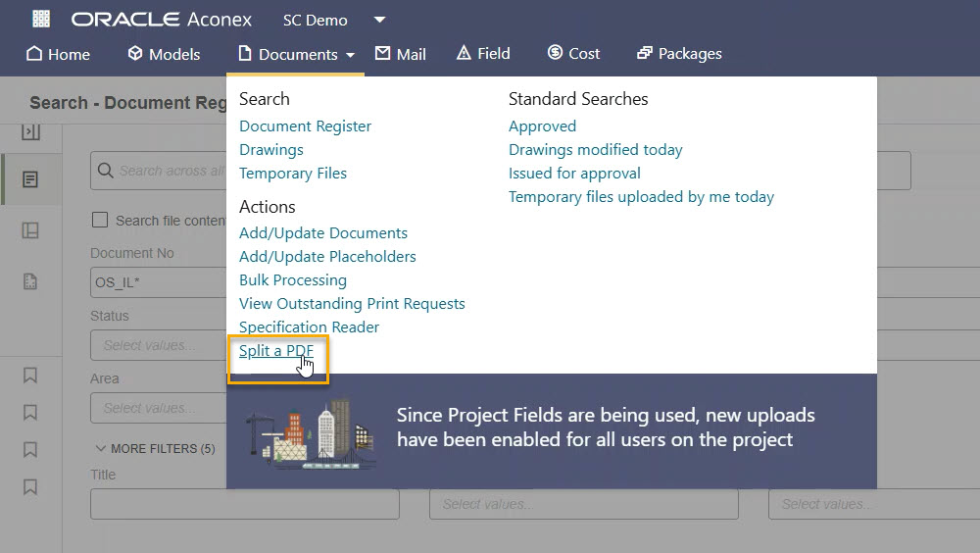Image resolution: width=980 pixels, height=553 pixels.
Task: Click the third saved search bookmark icon
Action: click(30, 450)
